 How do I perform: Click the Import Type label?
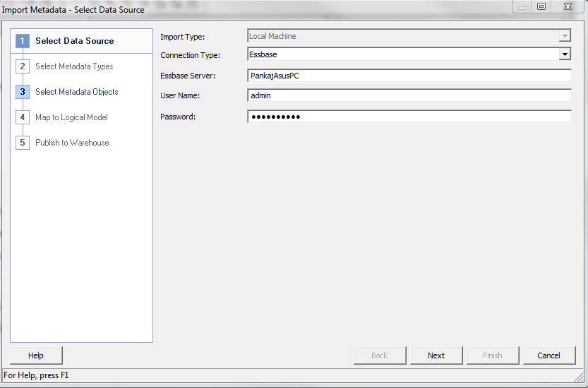(x=183, y=37)
